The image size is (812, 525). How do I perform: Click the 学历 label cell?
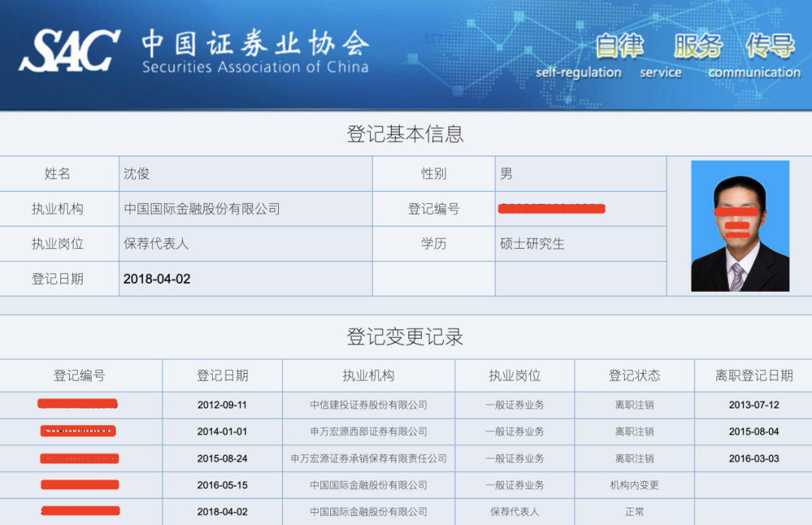click(x=434, y=244)
